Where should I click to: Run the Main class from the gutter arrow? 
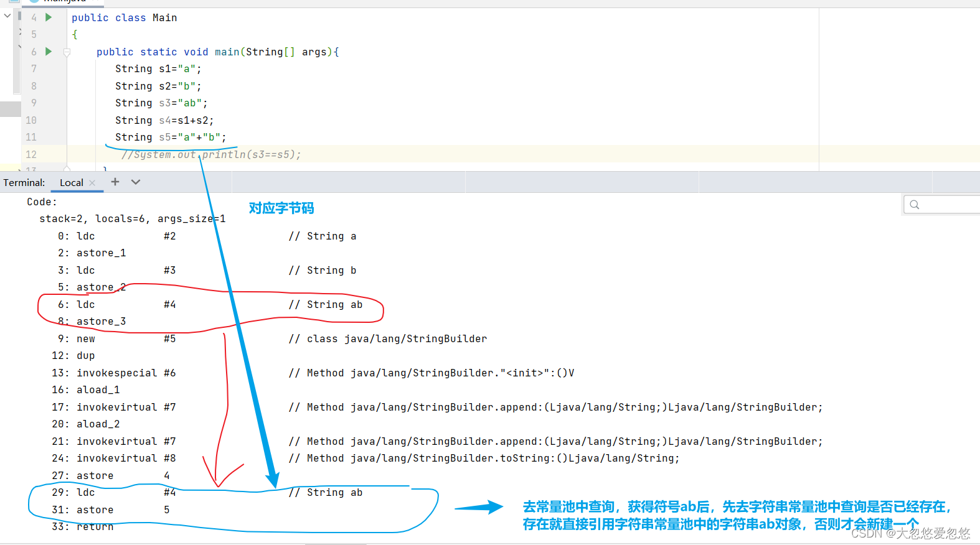click(x=49, y=17)
